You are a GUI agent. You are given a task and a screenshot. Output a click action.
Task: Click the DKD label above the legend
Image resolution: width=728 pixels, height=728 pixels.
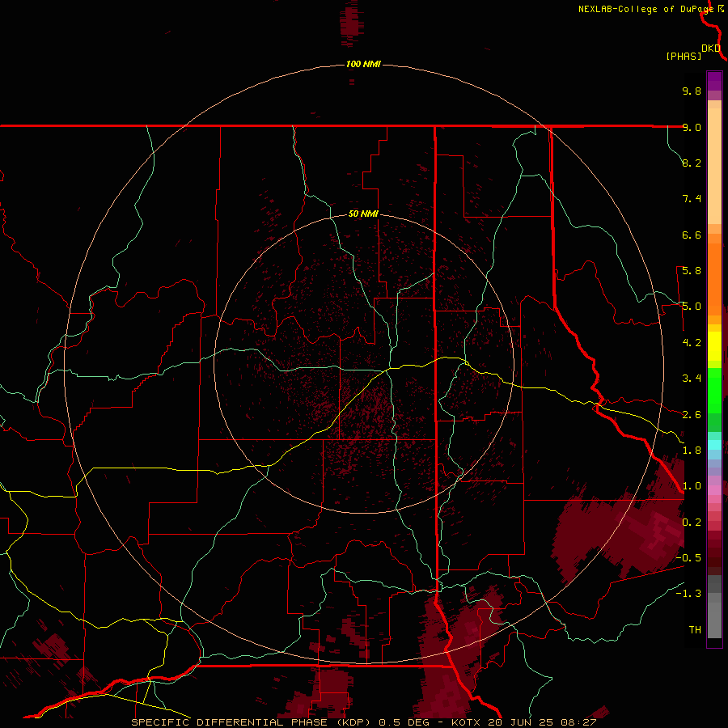(x=711, y=48)
